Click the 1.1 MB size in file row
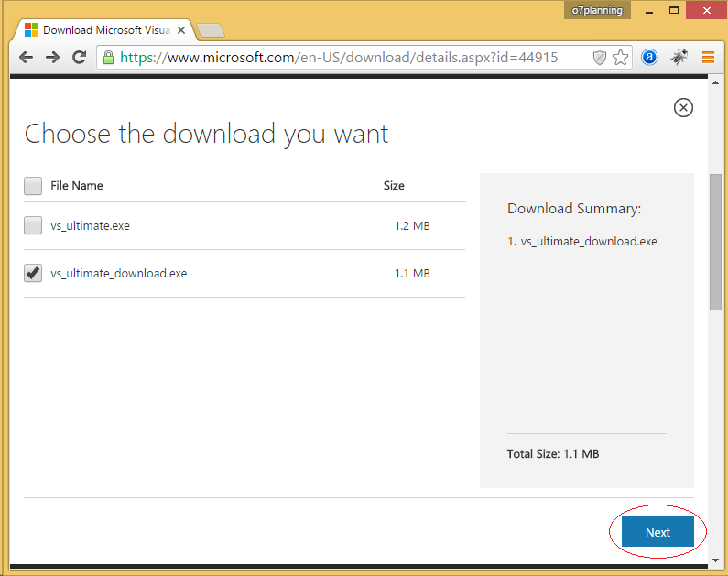This screenshot has width=728, height=576. click(x=412, y=274)
